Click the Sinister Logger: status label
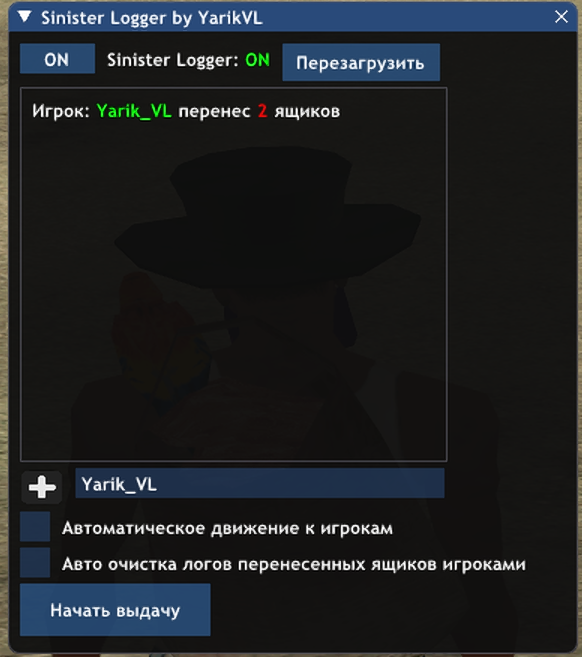582x657 pixels. (x=173, y=60)
